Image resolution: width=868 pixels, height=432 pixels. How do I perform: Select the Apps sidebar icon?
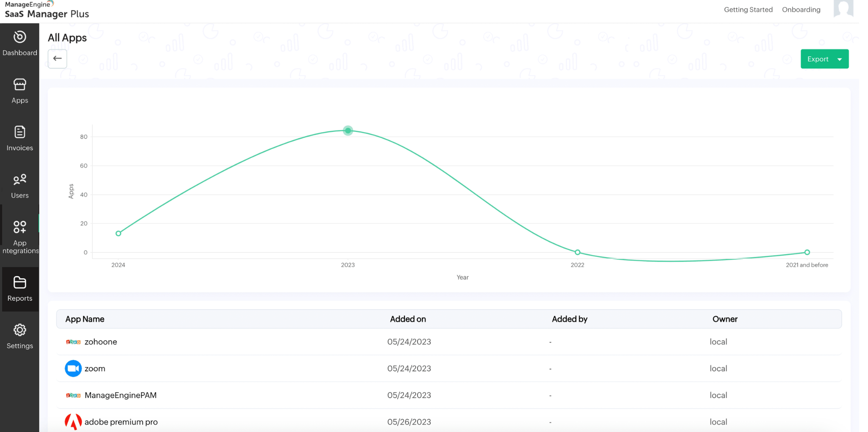pyautogui.click(x=19, y=87)
